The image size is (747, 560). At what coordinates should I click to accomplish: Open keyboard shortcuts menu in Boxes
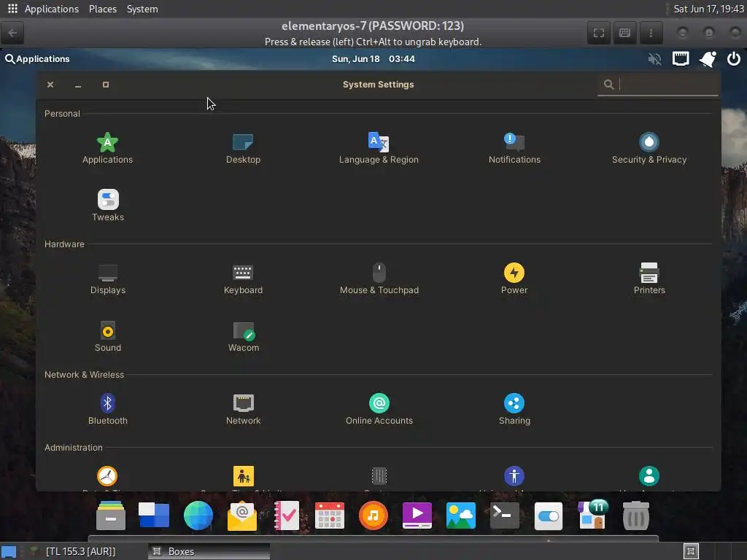(x=624, y=33)
